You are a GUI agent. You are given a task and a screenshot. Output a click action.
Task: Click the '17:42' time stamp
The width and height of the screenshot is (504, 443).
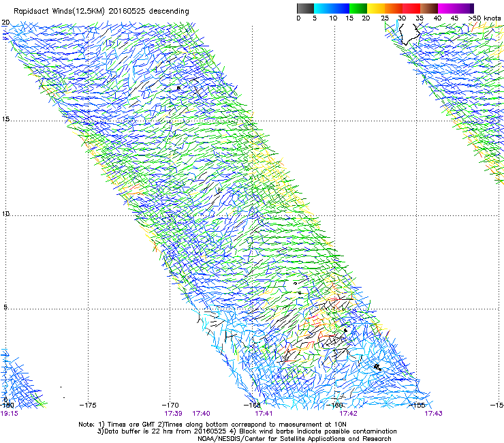coord(349,414)
